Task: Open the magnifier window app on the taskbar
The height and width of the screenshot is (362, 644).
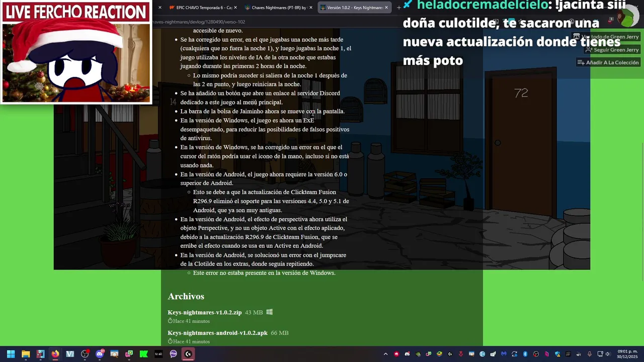Action: tap(114, 354)
